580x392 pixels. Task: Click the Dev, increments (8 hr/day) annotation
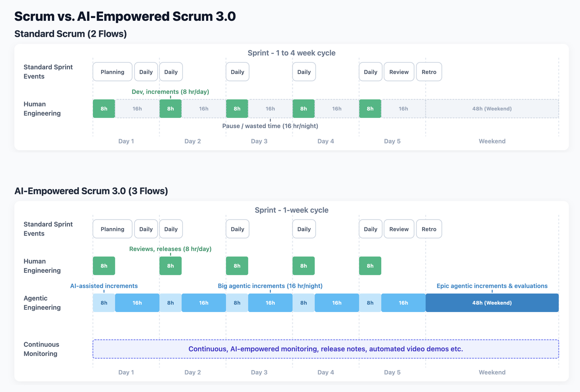(170, 91)
